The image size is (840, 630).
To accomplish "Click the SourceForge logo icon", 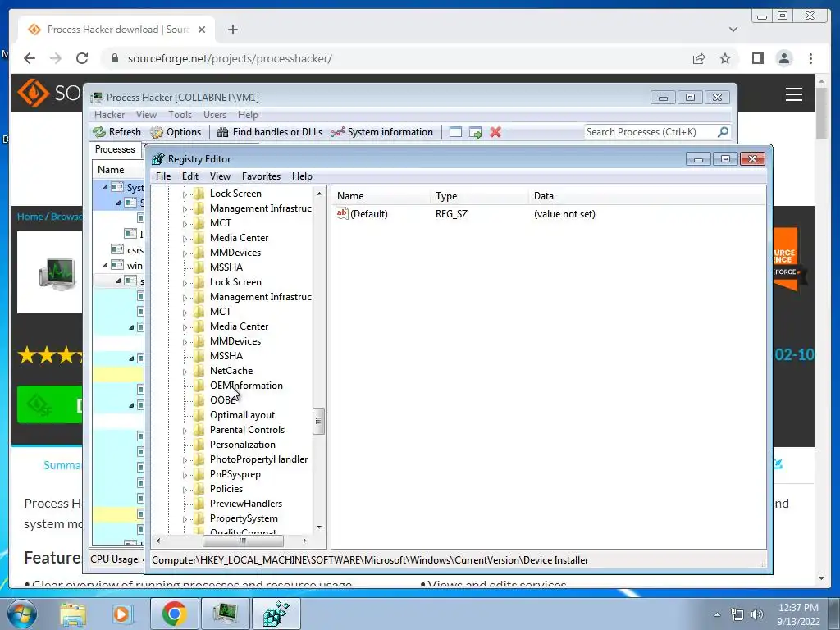I will coord(33,92).
